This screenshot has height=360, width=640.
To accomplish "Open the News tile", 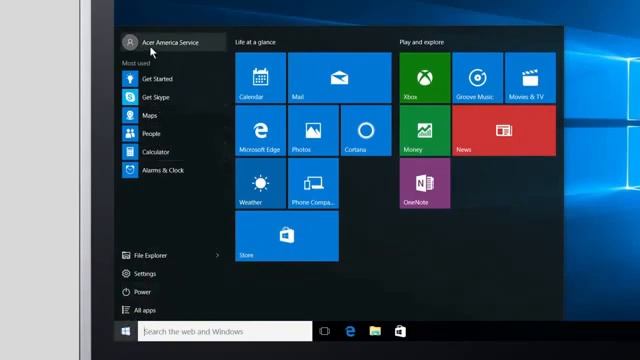I will 504,131.
